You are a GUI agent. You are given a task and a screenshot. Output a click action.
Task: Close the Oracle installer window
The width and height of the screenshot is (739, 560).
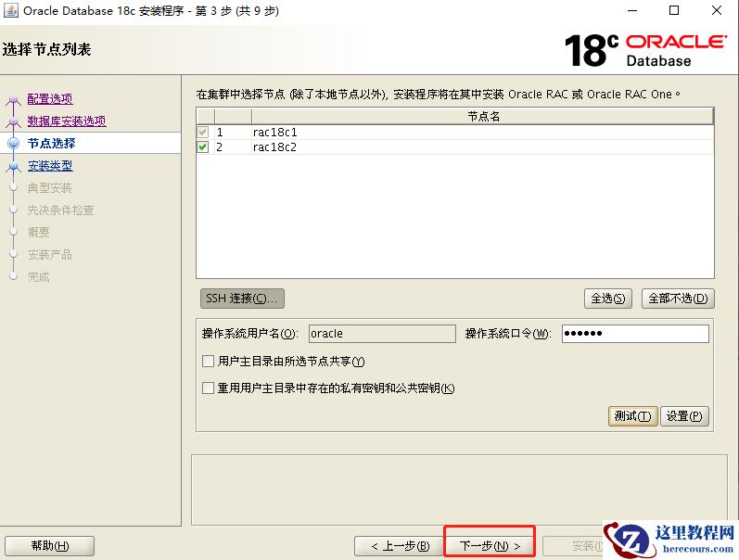click(x=717, y=10)
